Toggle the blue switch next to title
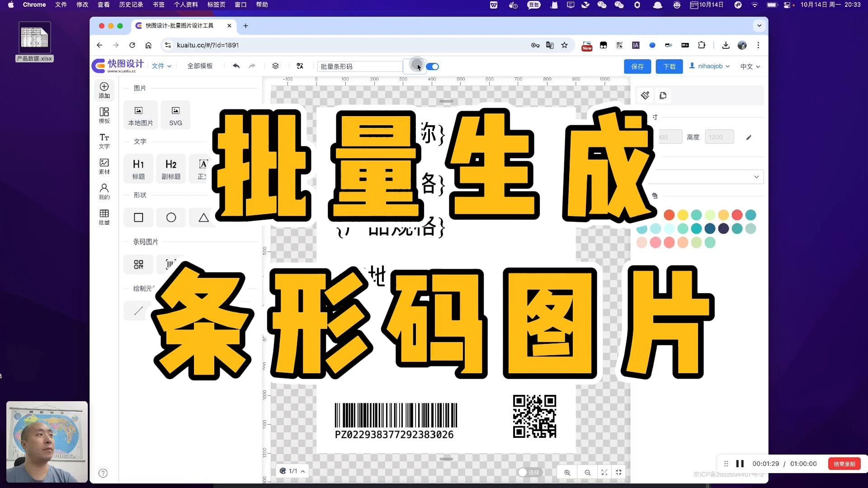Image resolution: width=868 pixels, height=488 pixels. pos(432,66)
